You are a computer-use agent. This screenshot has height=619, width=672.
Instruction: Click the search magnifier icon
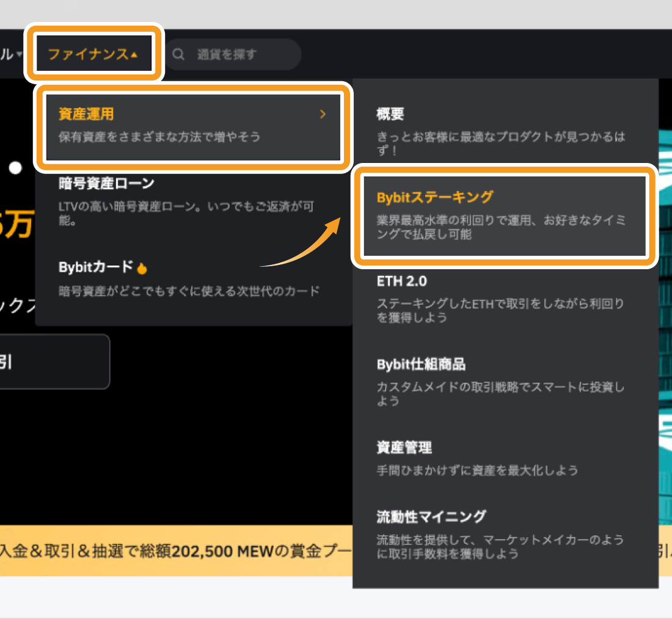point(178,54)
